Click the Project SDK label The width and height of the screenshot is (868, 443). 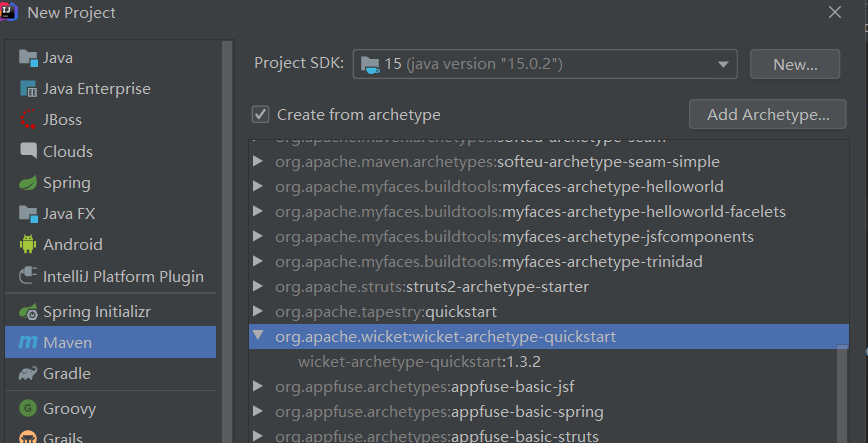point(299,63)
